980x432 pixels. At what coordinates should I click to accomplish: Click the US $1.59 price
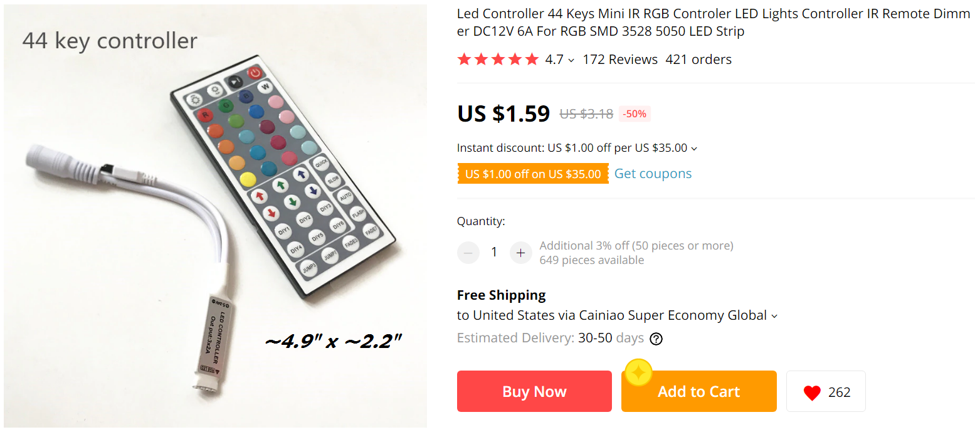pos(503,113)
